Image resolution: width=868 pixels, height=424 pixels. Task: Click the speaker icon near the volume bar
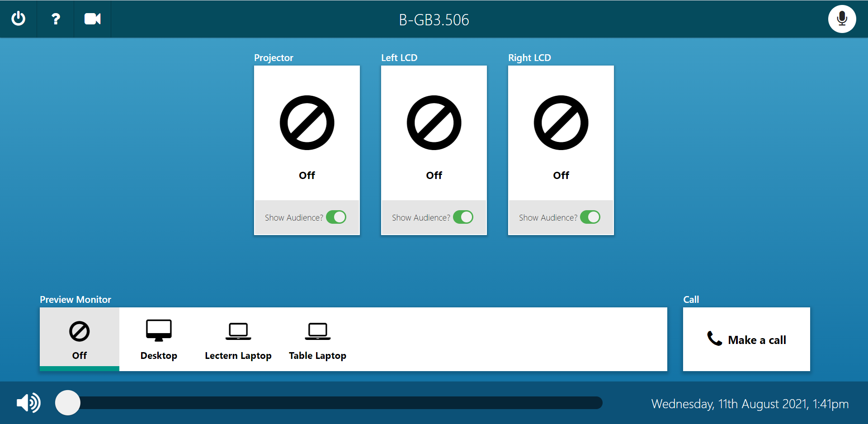(x=28, y=403)
